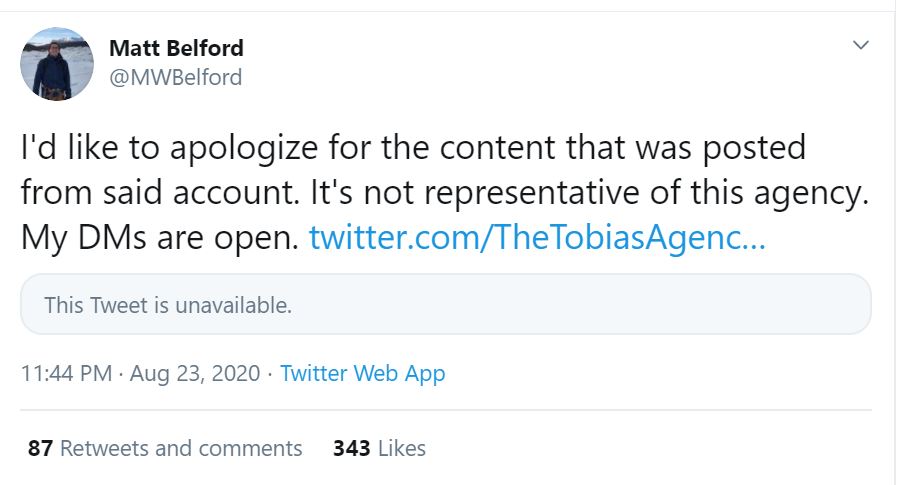Show the list of Likes
Viewport: 903px width, 485px height.
pyautogui.click(x=402, y=448)
